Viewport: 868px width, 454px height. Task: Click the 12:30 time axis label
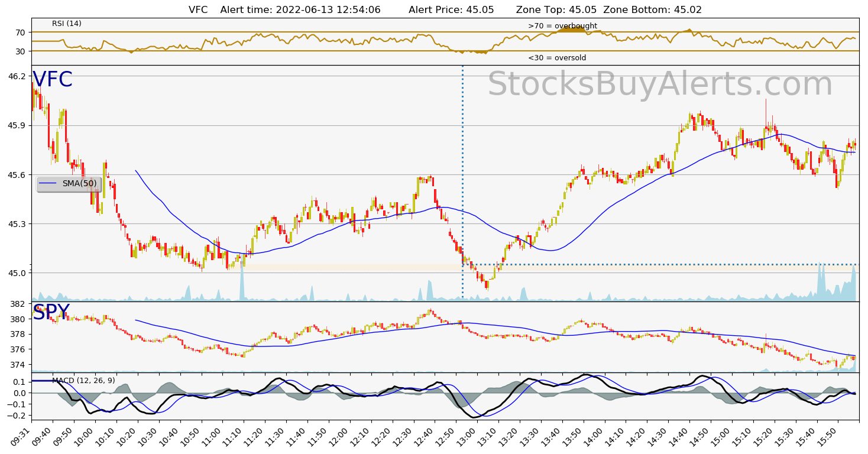[x=403, y=436]
